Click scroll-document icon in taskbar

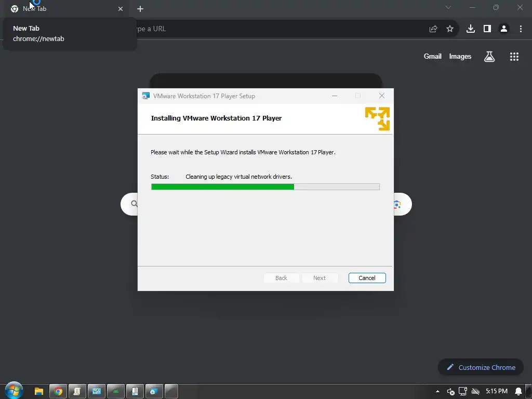pos(77,392)
